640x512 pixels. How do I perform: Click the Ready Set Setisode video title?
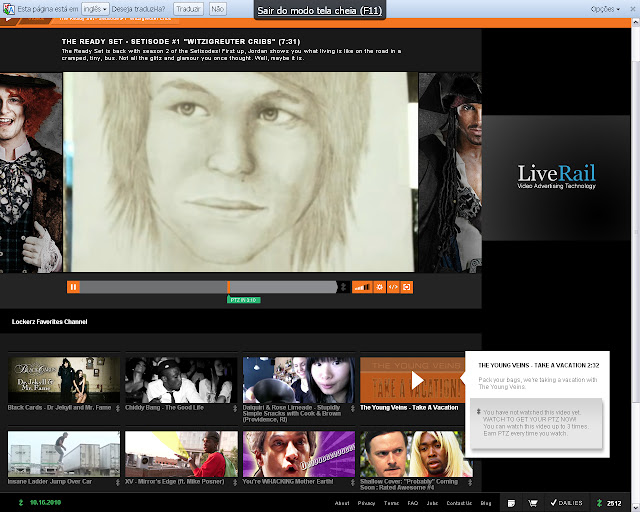pyautogui.click(x=181, y=42)
